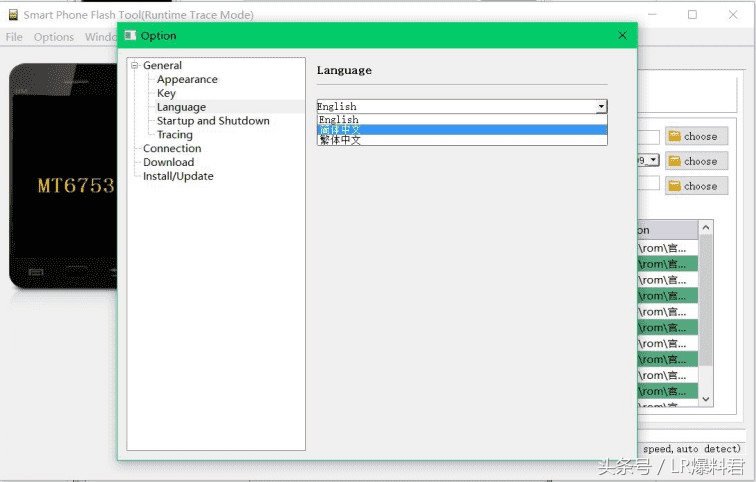Open the Download options page
Screen dimensions: 756x482
pyautogui.click(x=168, y=162)
